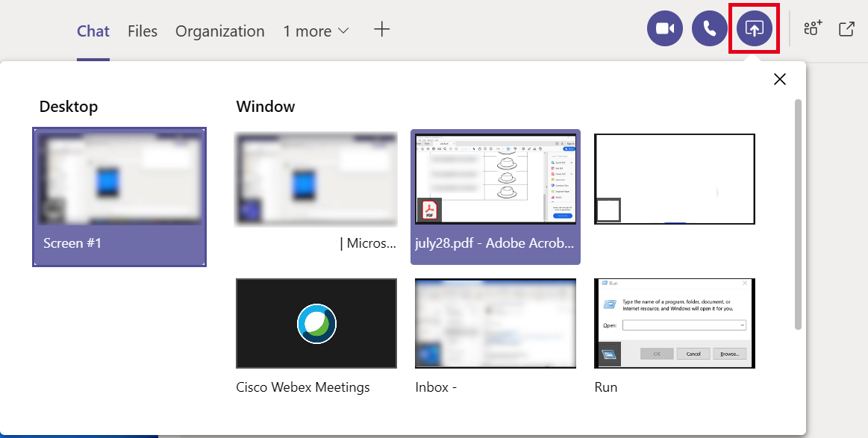Viewport: 868px width, 438px height.
Task: Share the Inbox window
Action: tap(495, 323)
